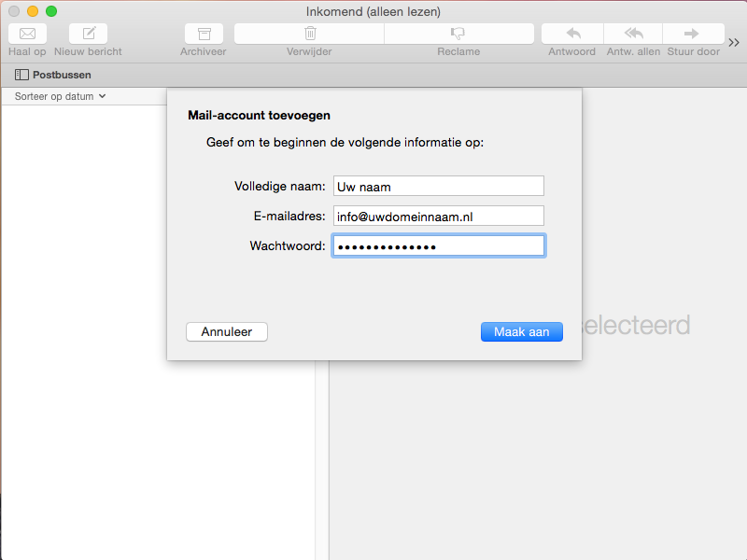Click the Haal op envelope icon
Image resolution: width=747 pixels, height=560 pixels.
click(27, 34)
